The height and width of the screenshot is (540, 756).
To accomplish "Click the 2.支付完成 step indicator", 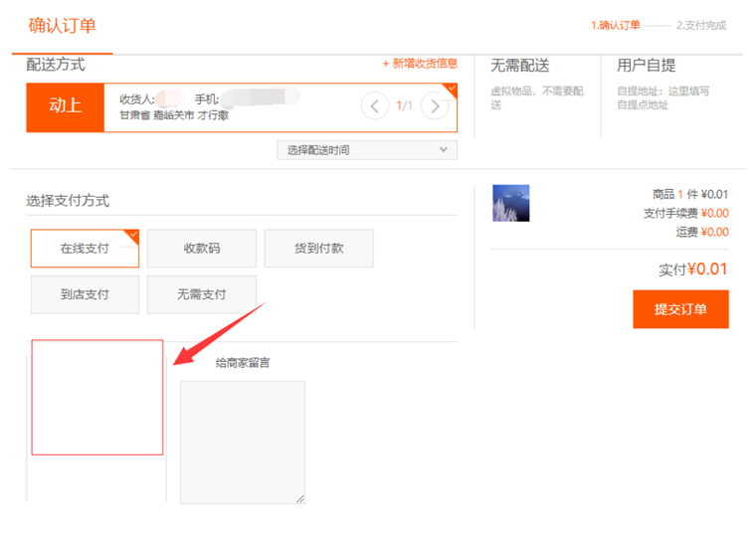I will coord(701,25).
